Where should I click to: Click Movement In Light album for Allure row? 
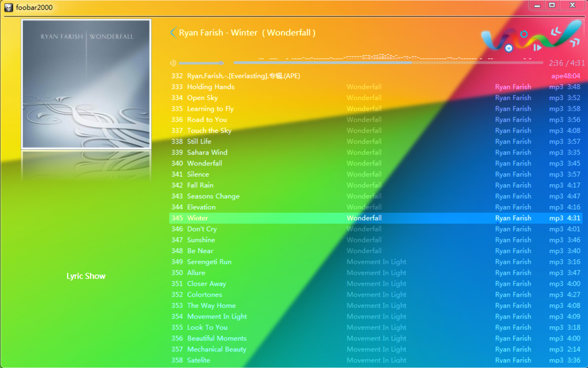point(376,273)
